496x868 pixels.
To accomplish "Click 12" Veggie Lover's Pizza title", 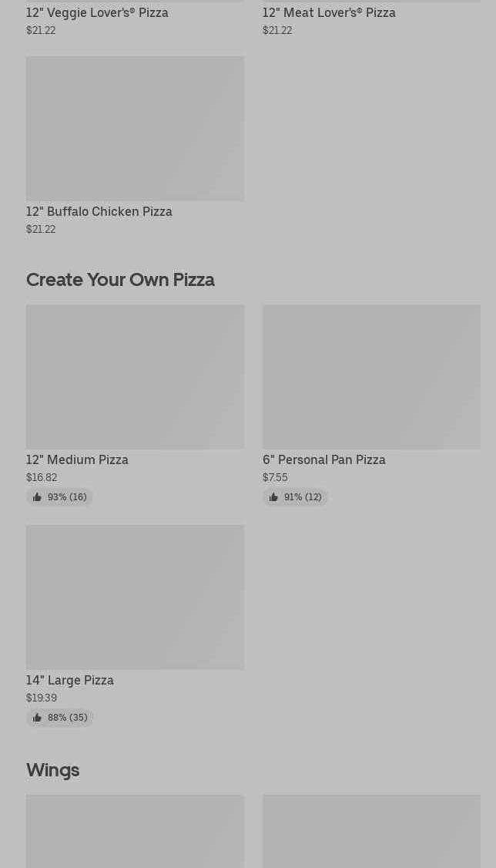I will [x=97, y=12].
